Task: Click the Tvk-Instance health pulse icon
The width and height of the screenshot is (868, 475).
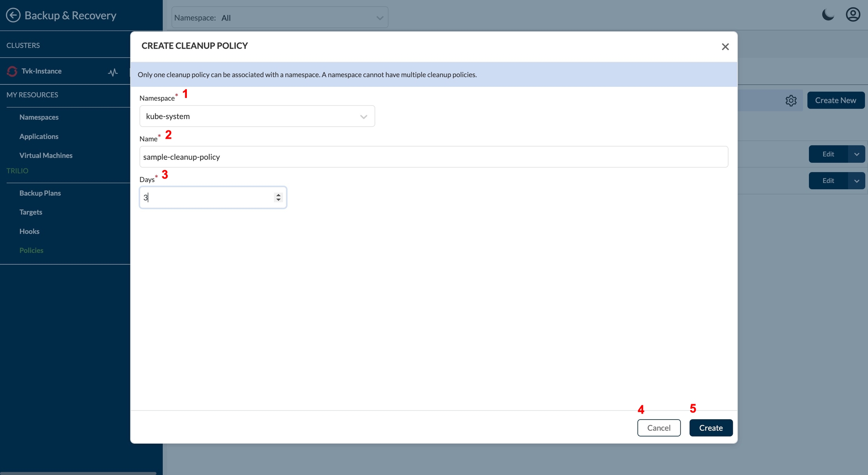Action: point(113,72)
